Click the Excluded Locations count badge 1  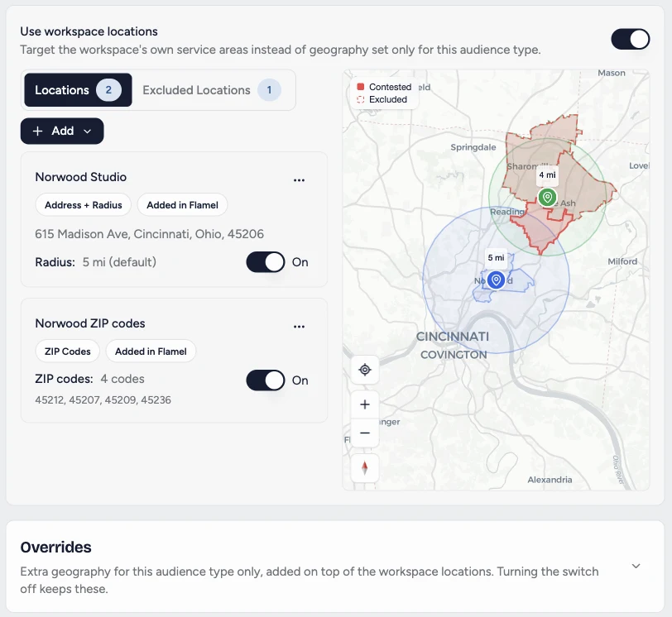[x=269, y=90]
